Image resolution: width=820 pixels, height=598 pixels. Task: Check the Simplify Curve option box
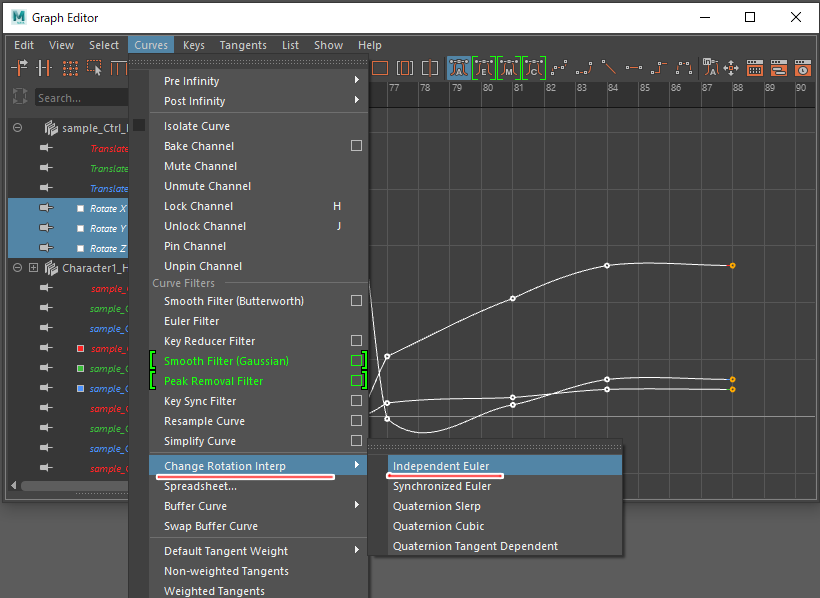356,441
